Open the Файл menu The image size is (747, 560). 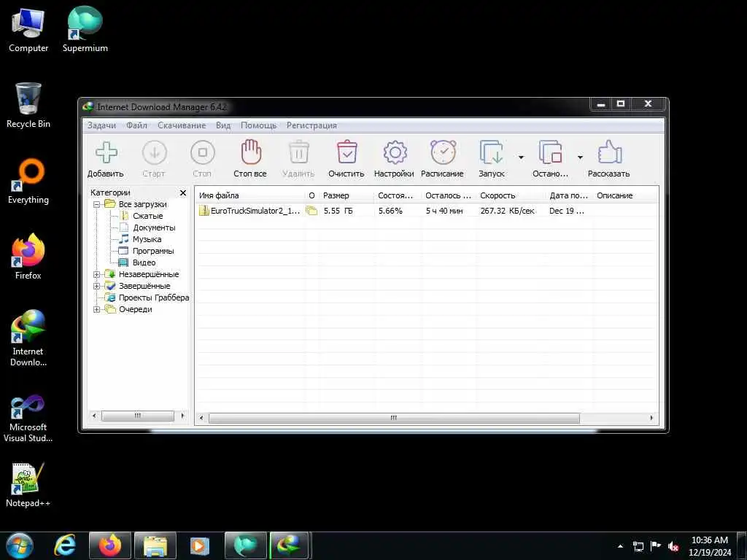(136, 125)
